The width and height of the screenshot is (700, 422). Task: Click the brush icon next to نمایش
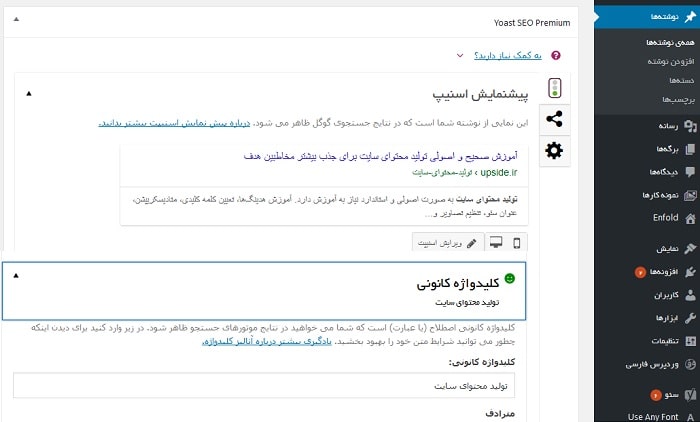pyautogui.click(x=690, y=249)
